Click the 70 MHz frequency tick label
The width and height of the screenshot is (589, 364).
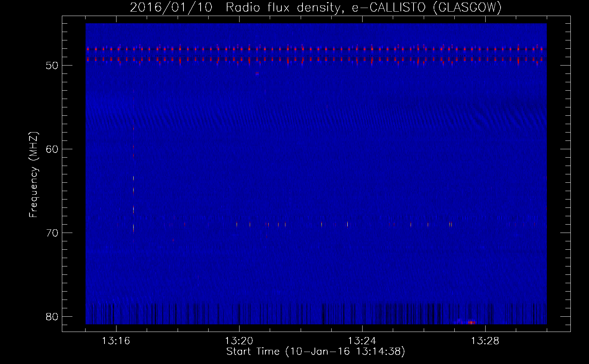52,233
